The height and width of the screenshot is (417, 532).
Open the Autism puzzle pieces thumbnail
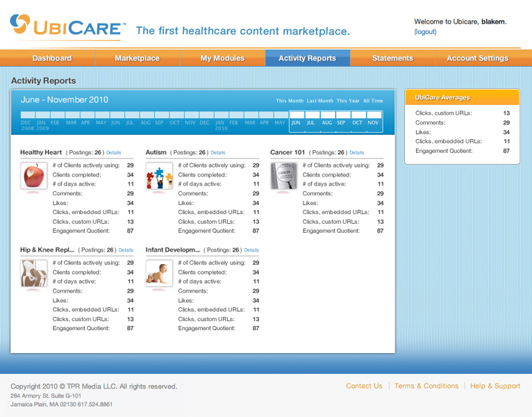tap(160, 176)
